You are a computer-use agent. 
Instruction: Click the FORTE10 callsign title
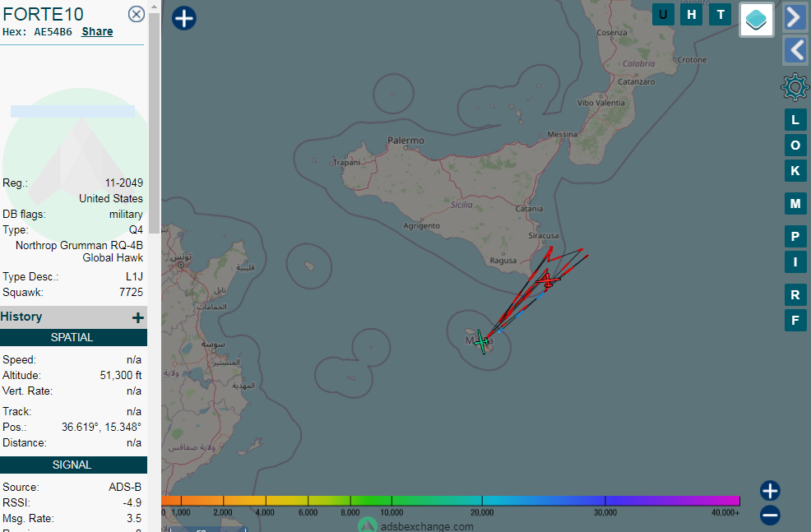[43, 14]
